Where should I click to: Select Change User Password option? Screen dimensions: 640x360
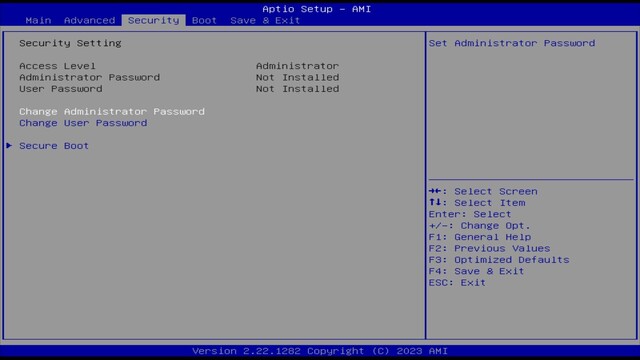coord(83,123)
